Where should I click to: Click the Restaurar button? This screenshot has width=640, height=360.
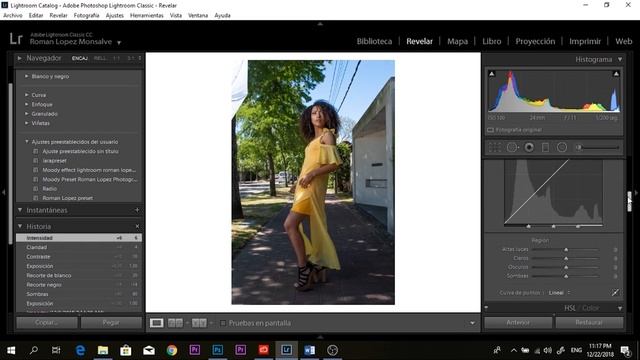click(x=589, y=322)
